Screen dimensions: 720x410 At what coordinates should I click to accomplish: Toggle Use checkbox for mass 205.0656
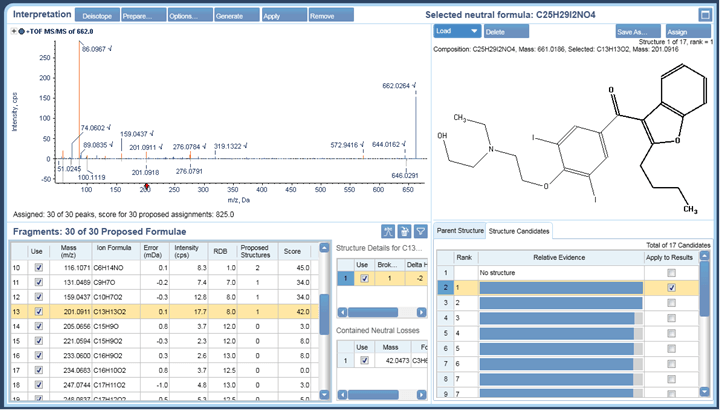tap(39, 326)
